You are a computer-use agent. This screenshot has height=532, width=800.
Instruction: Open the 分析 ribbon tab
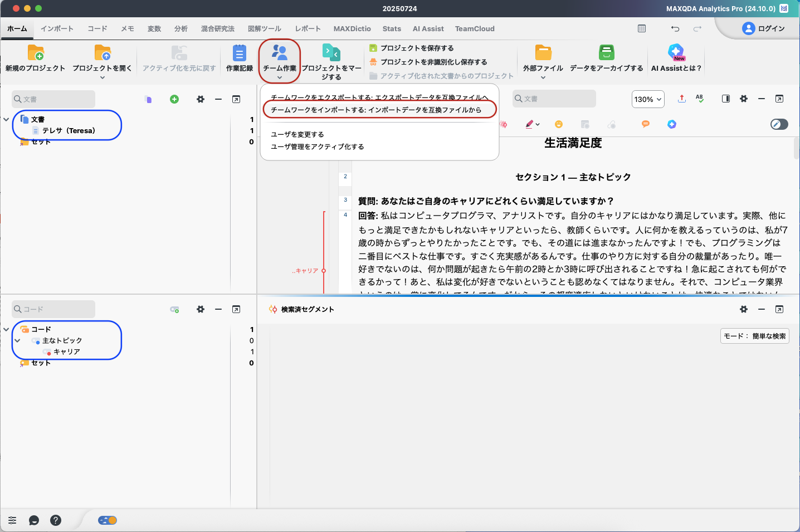tap(181, 28)
